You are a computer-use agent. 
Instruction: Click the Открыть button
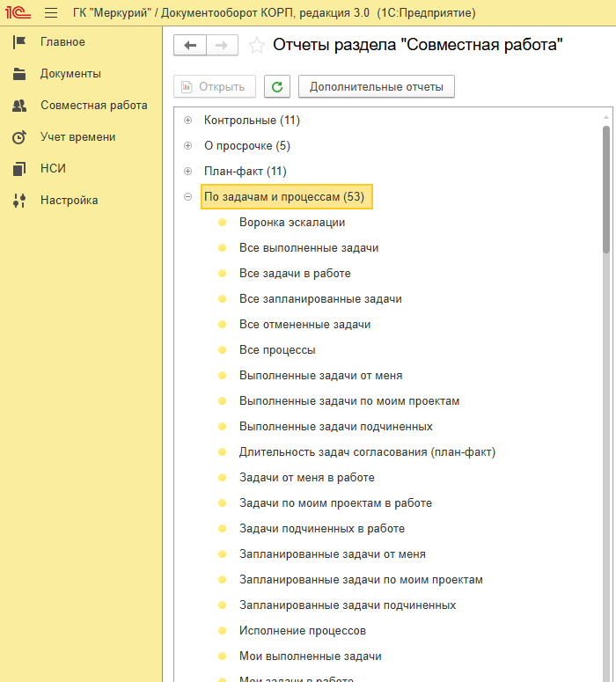pos(216,86)
